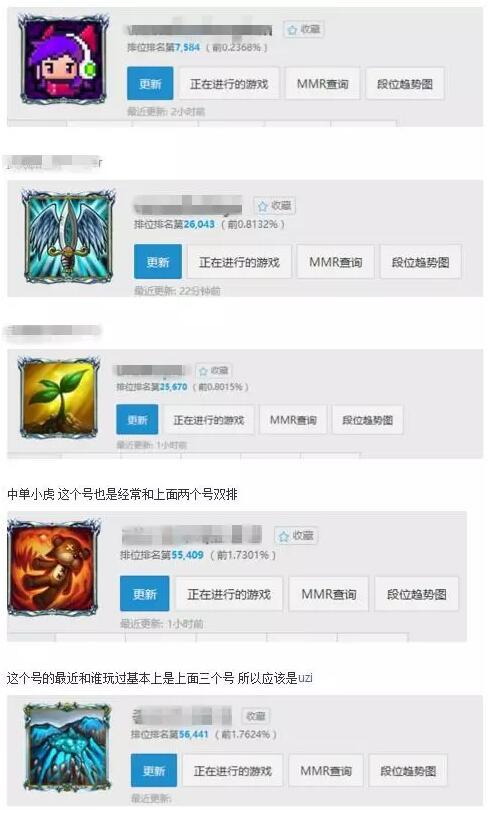Screen dimensions: 494x819
Task: Click 更新 button for rank 25,670 player
Action: coord(137,419)
